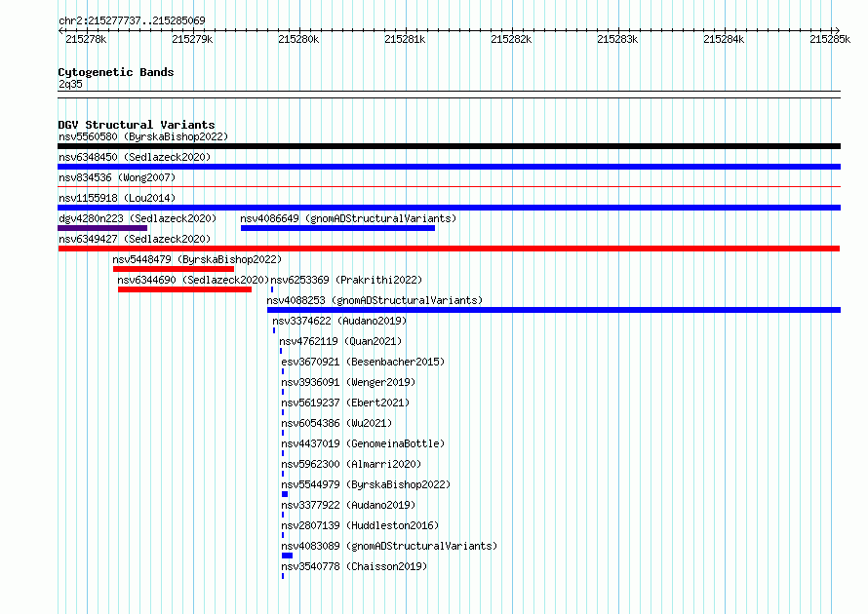Screen dimensions: 868x614
Task: Click the blue nsv4083089 variant block
Action: pyautogui.click(x=287, y=556)
